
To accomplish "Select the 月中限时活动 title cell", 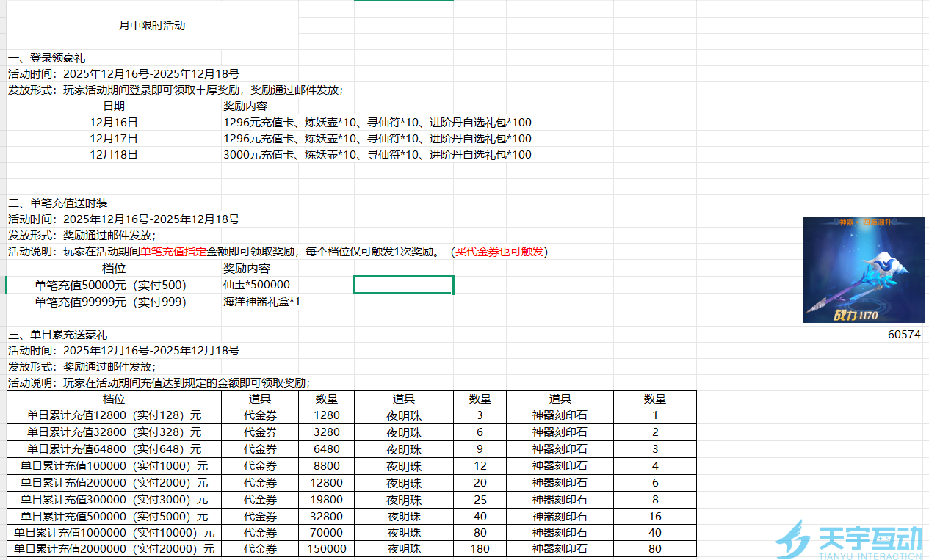I will pyautogui.click(x=152, y=26).
